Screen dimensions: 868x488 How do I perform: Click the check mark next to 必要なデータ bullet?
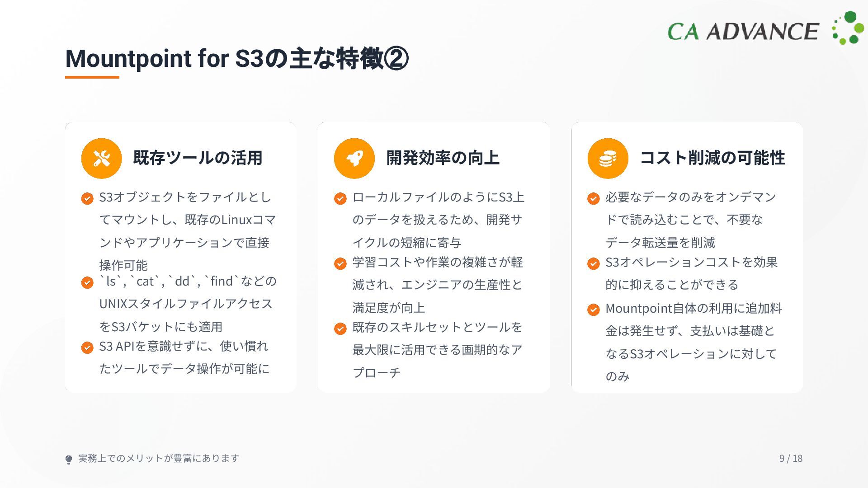(594, 198)
